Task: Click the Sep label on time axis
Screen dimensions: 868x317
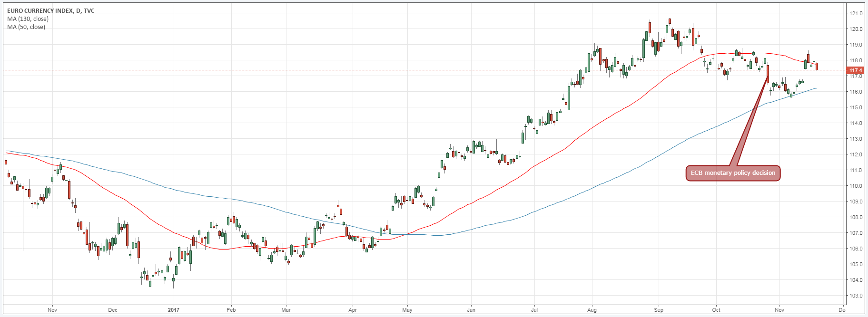Action: click(659, 310)
